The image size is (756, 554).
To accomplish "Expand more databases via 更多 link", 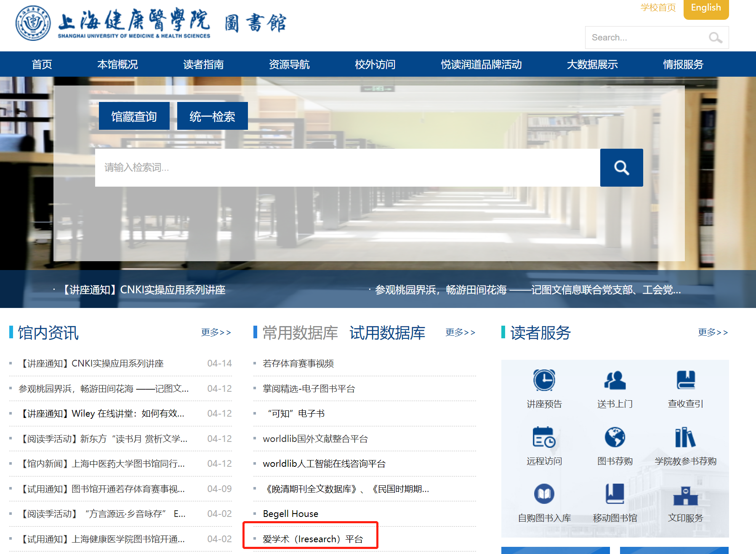I will 461,332.
